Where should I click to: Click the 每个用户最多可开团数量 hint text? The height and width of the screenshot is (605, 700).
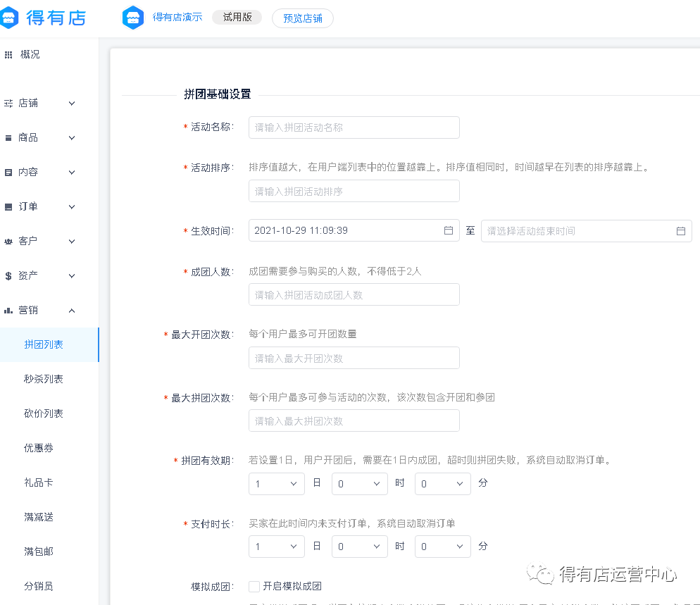tap(303, 334)
